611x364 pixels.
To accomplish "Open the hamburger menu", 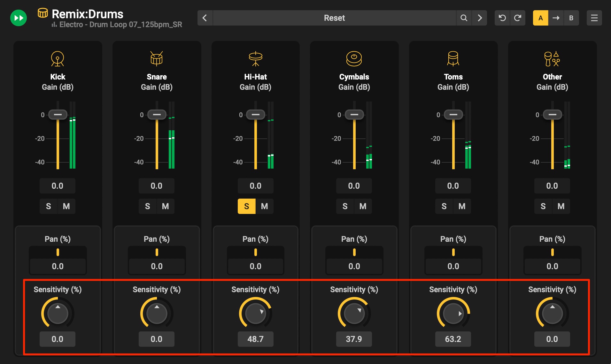I will (594, 18).
